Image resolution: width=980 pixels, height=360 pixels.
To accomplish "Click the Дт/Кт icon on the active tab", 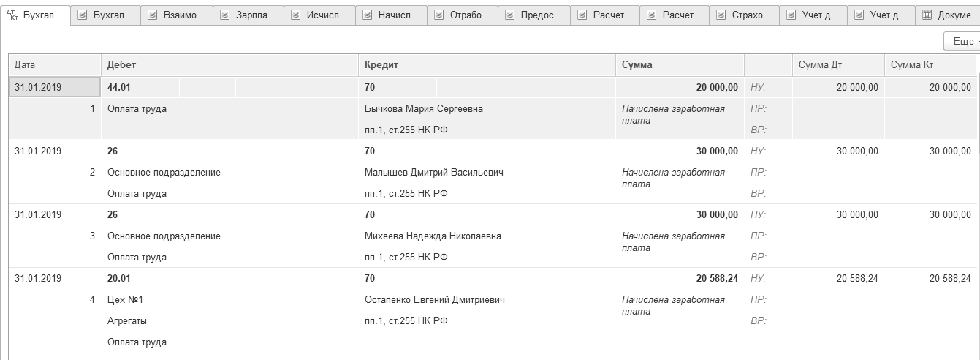I will pos(12,15).
